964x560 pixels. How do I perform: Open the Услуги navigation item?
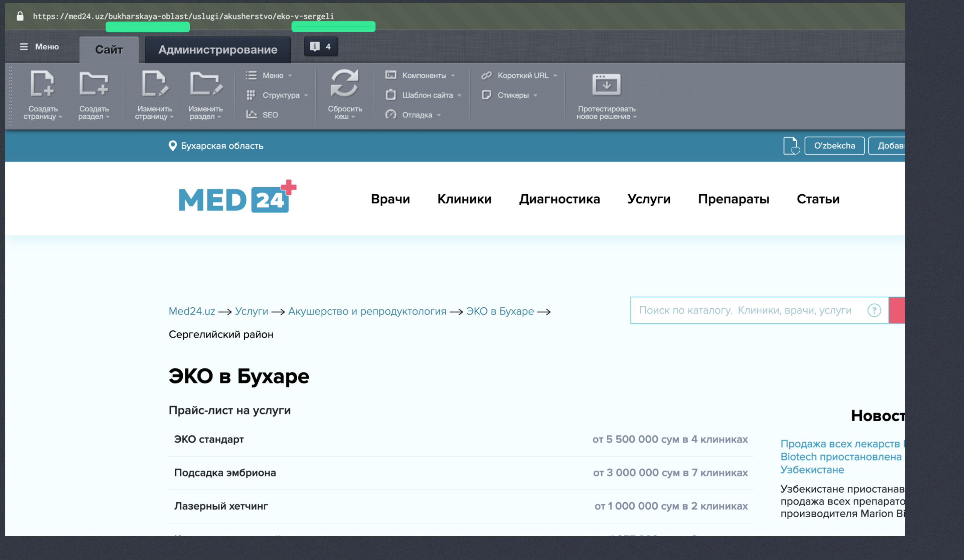click(x=649, y=199)
